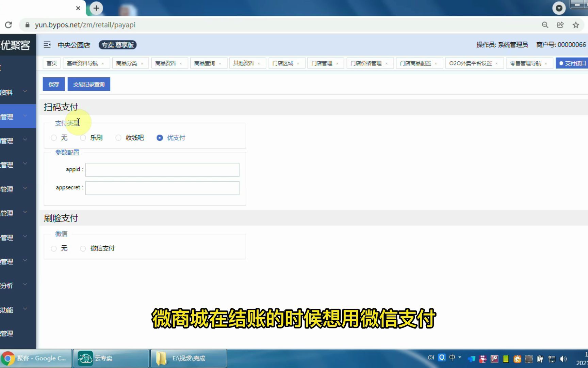Image resolution: width=588 pixels, height=368 pixels.
Task: Expand the fifth sidebar menu chevron
Action: (25, 188)
